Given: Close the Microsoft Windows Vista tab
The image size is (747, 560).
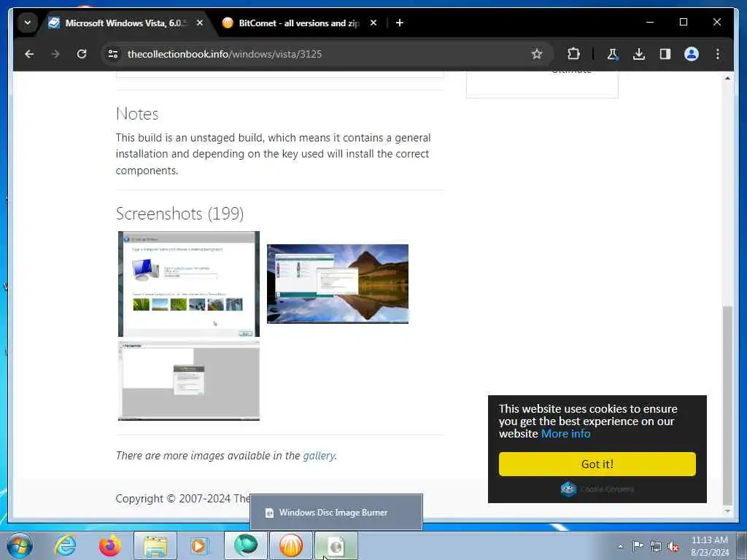Looking at the screenshot, I should point(200,23).
